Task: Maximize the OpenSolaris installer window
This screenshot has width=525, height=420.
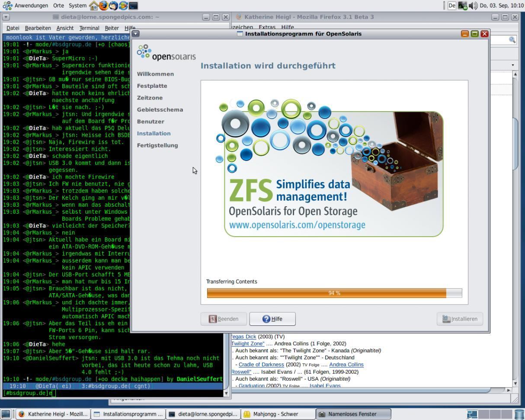Action: (x=475, y=34)
